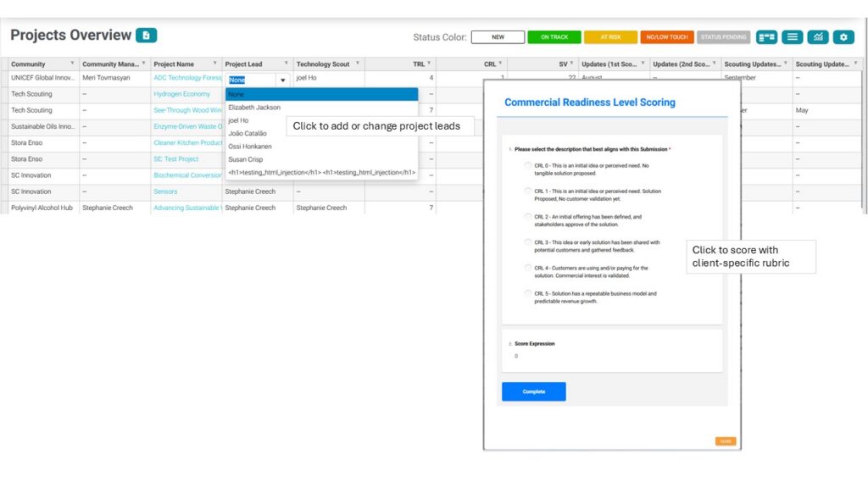This screenshot has width=868, height=488.
Task: Open the Hydrogen Economy project link
Action: pyautogui.click(x=181, y=94)
